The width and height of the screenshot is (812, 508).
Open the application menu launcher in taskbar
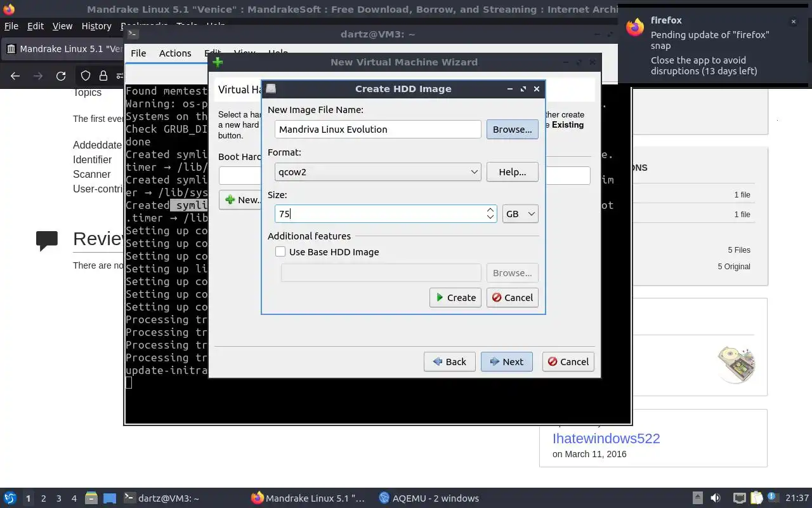tap(10, 498)
